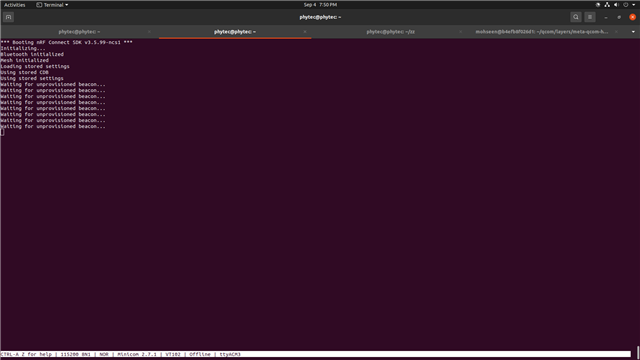The width and height of the screenshot is (640, 360).
Task: Click the 'Bluetooth initialized' line
Action: [32, 54]
